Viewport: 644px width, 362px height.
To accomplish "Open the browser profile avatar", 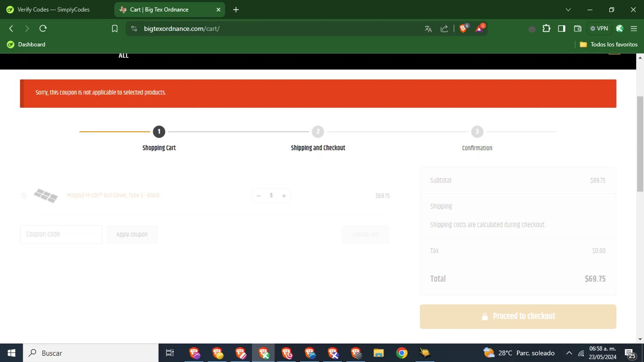I will (620, 28).
